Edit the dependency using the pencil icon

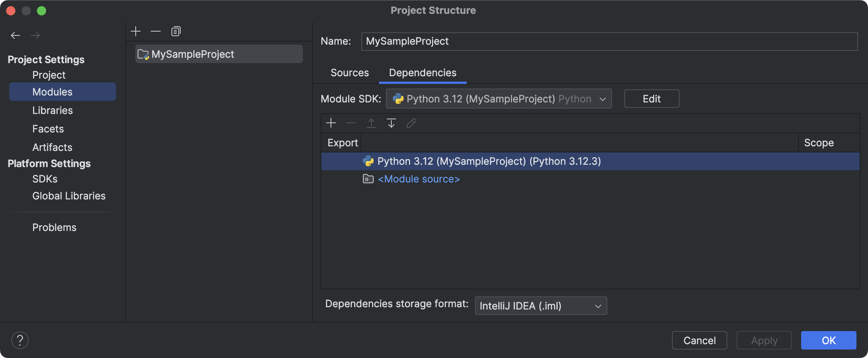click(411, 123)
